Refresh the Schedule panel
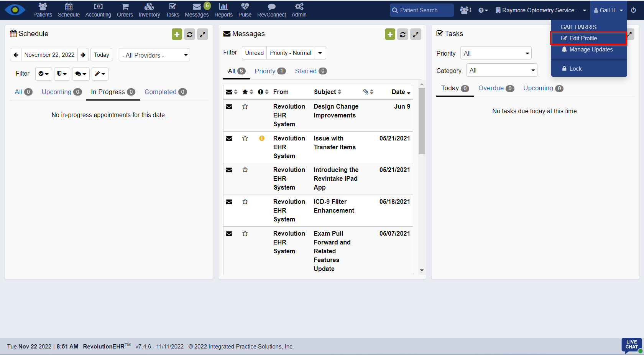 pyautogui.click(x=190, y=34)
